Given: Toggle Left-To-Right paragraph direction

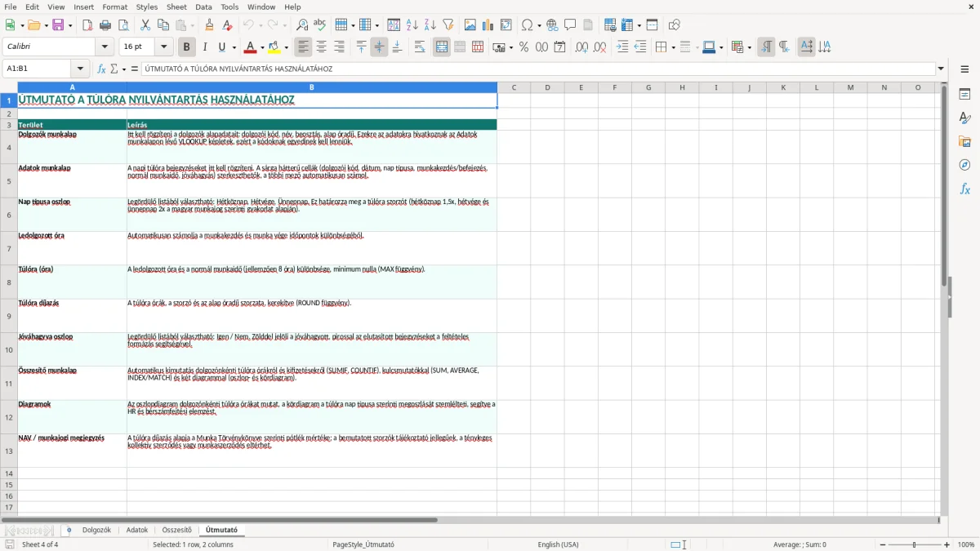Looking at the screenshot, I should (766, 47).
